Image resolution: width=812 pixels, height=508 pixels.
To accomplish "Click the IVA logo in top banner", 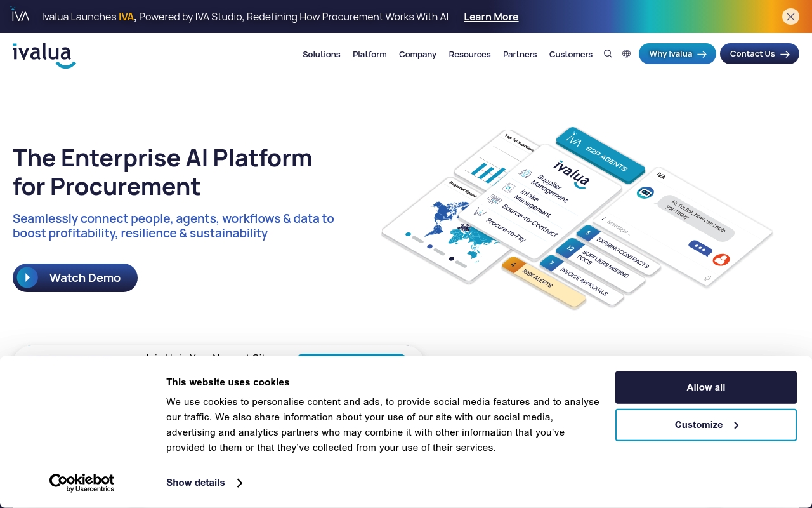I will pyautogui.click(x=20, y=15).
